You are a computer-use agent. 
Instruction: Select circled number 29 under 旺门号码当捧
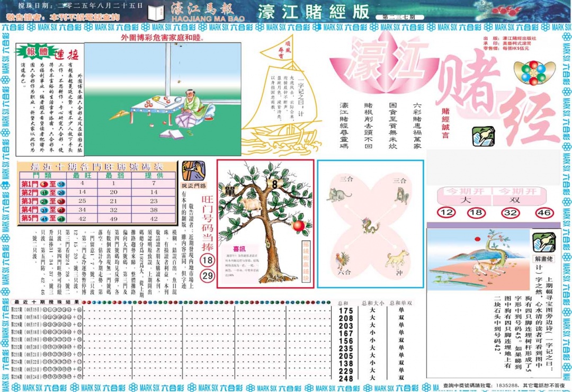(x=208, y=275)
